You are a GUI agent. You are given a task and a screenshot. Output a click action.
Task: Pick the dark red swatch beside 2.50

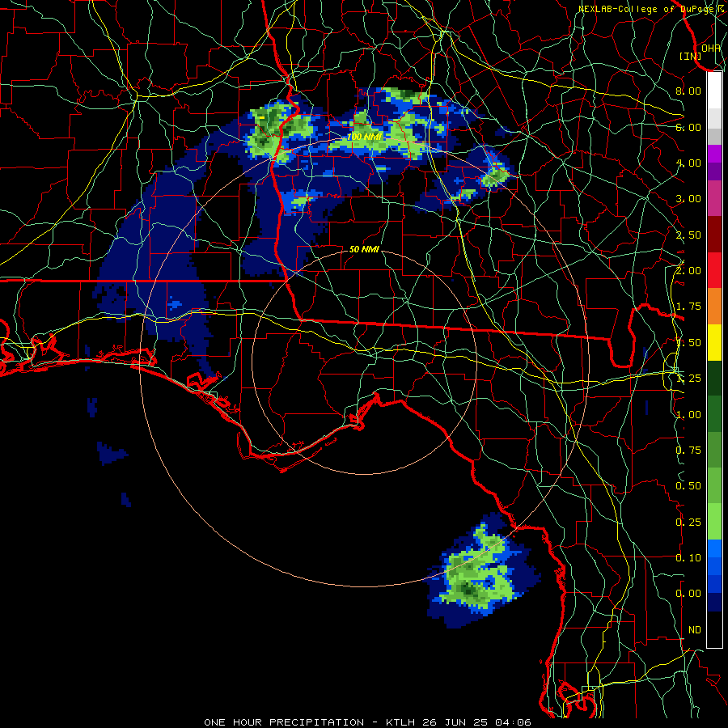714,235
